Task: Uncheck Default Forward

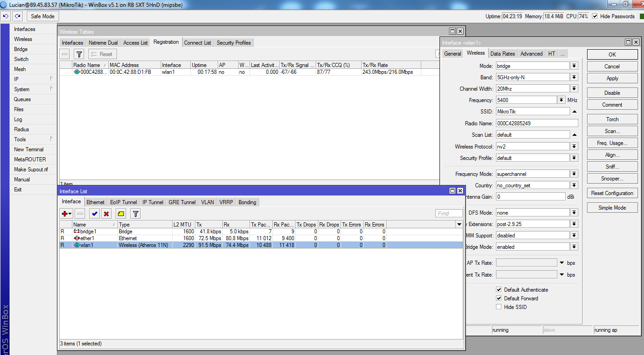Action: (x=499, y=298)
